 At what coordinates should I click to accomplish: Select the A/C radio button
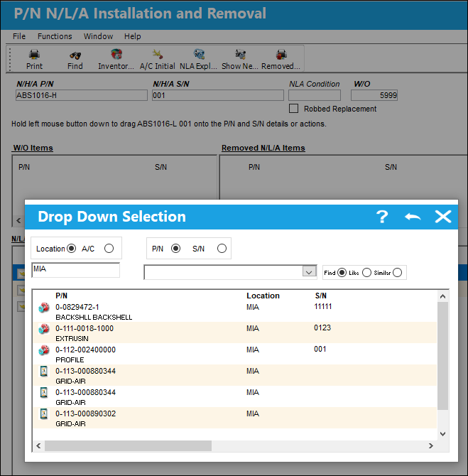tap(109, 249)
